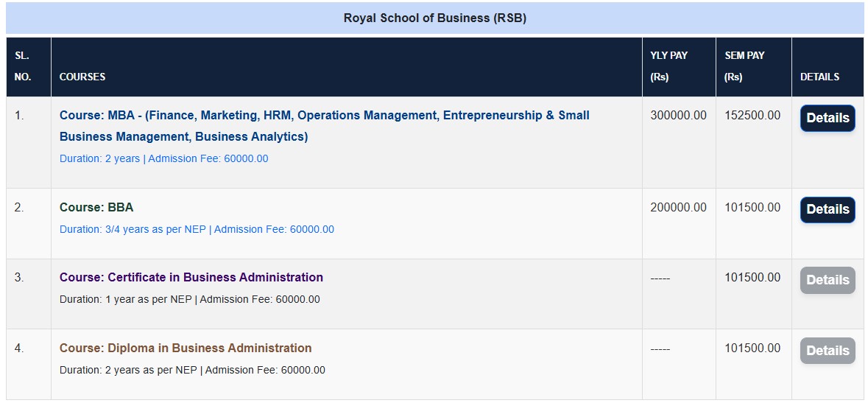Select the 152500.00 semester pay value

click(x=752, y=116)
